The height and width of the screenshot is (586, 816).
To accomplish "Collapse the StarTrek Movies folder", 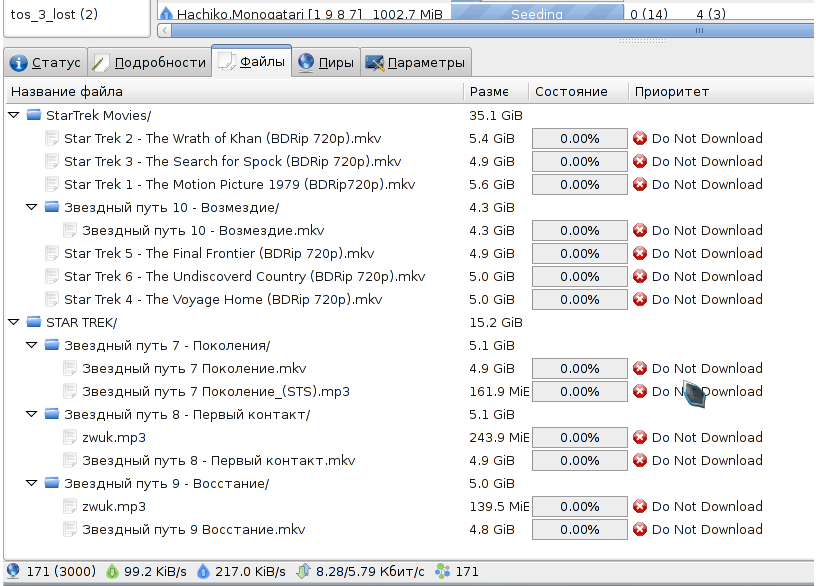I will tap(14, 115).
